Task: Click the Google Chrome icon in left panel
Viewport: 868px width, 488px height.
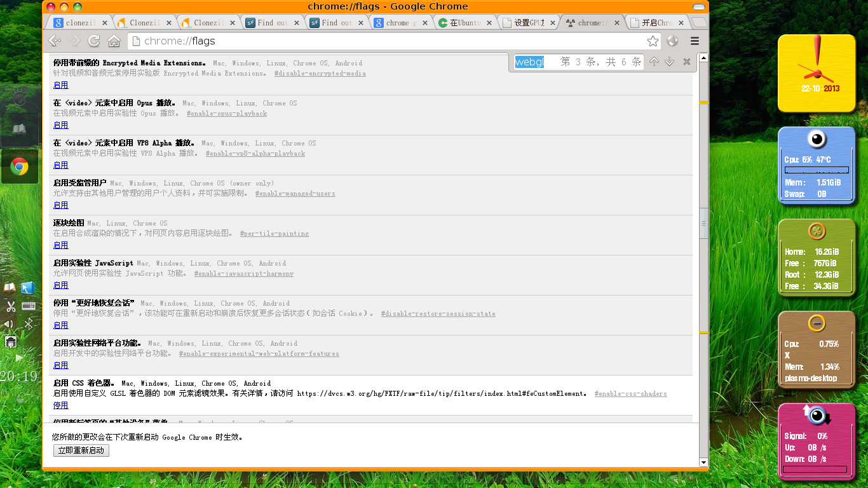Action: point(20,167)
